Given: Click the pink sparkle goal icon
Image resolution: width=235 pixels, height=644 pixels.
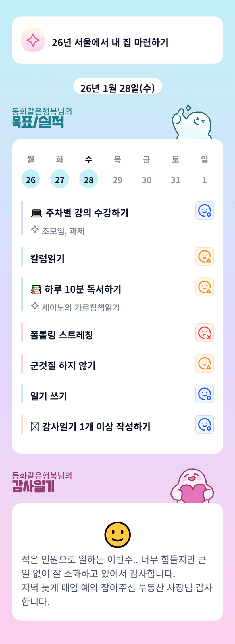Looking at the screenshot, I should click(x=33, y=40).
